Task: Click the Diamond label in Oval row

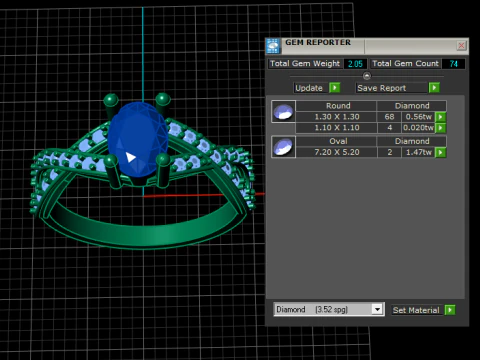Action: [412, 141]
